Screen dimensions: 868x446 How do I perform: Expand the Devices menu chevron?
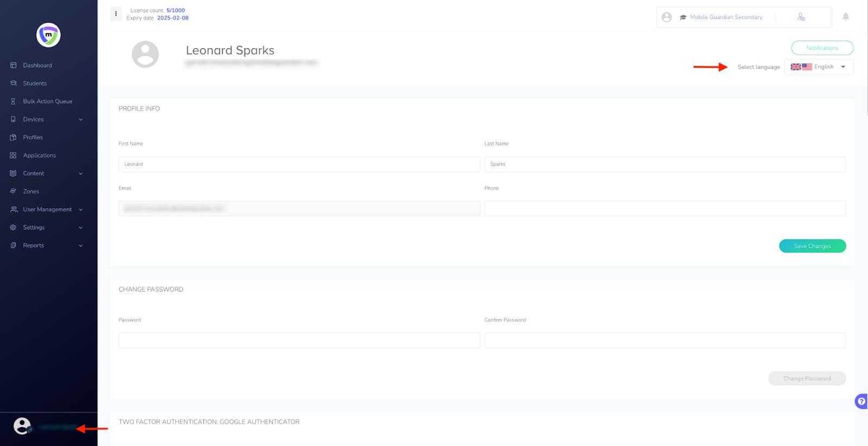81,120
